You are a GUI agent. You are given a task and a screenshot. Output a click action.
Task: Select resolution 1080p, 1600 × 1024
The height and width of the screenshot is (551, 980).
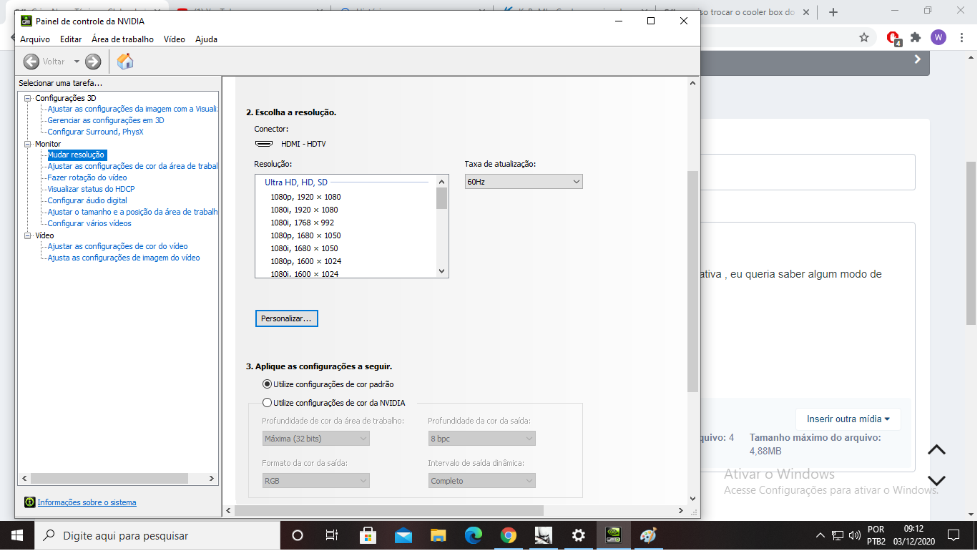coord(305,261)
